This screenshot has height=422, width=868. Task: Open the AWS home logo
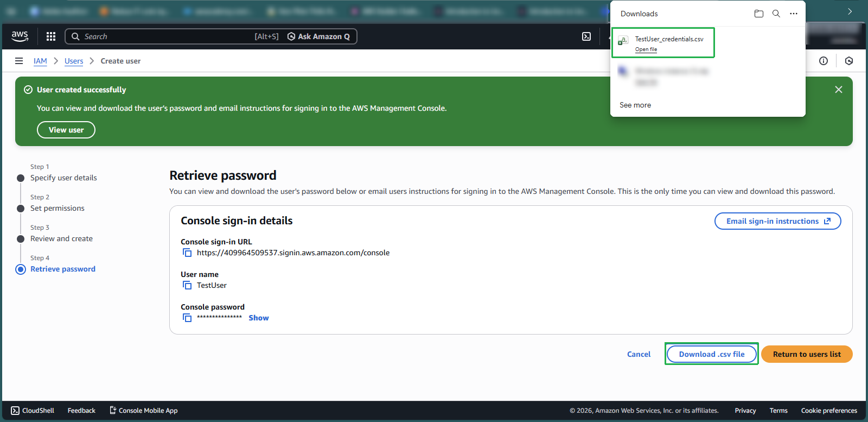pyautogui.click(x=20, y=36)
